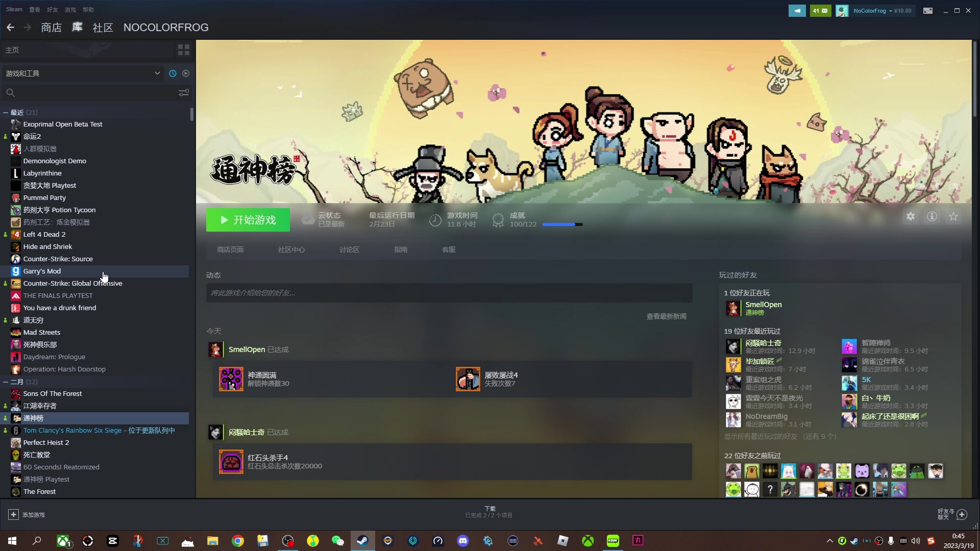Open the 屡败屡战4 achievement icon

click(x=468, y=379)
